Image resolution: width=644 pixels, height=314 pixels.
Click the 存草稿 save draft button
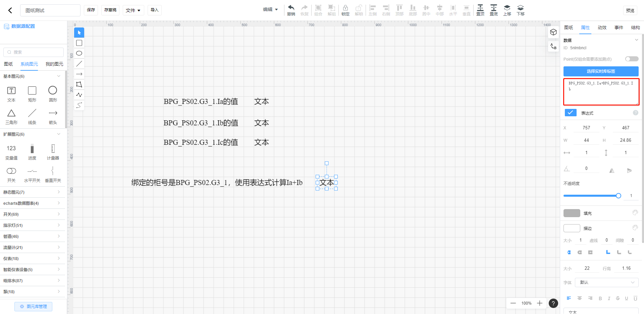110,10
